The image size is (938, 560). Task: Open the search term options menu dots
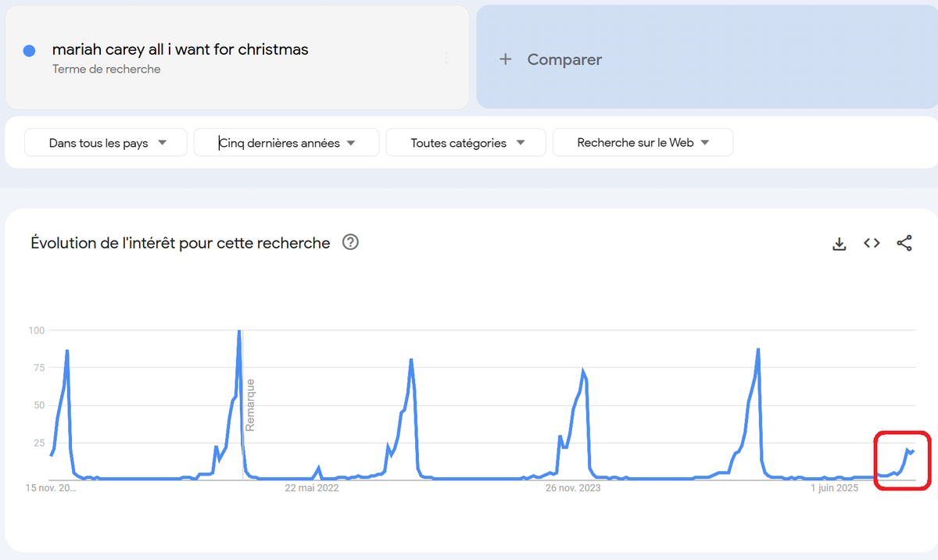click(446, 57)
